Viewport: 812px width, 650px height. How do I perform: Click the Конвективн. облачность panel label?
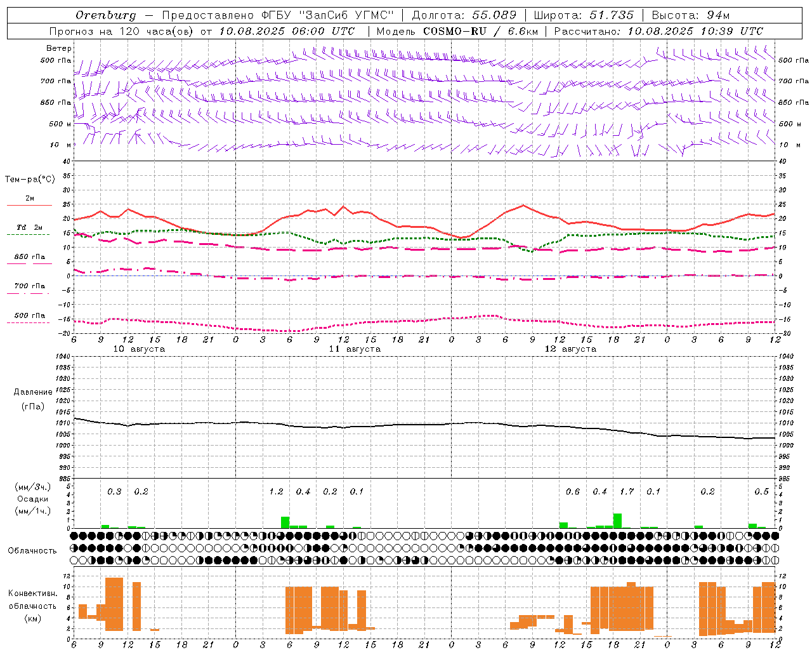pos(33,599)
